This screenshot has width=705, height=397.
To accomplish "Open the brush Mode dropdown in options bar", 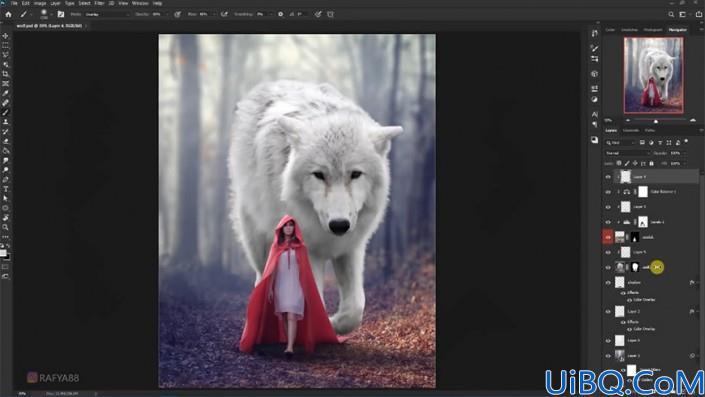I will pos(107,14).
